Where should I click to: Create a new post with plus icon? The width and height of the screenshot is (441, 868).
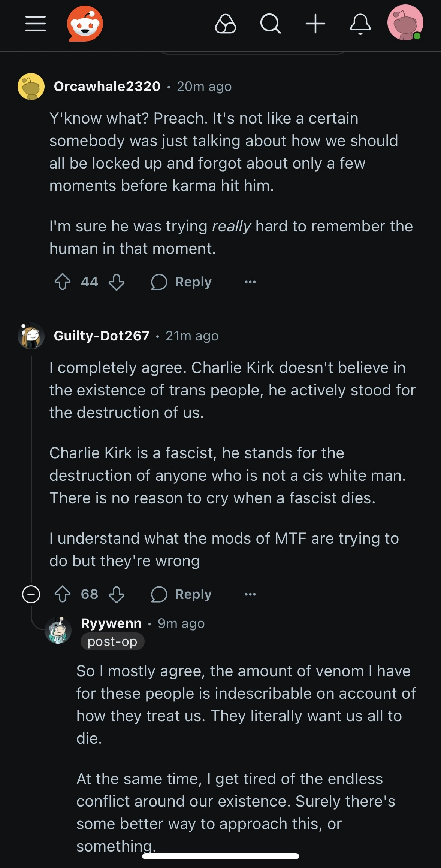pyautogui.click(x=315, y=24)
